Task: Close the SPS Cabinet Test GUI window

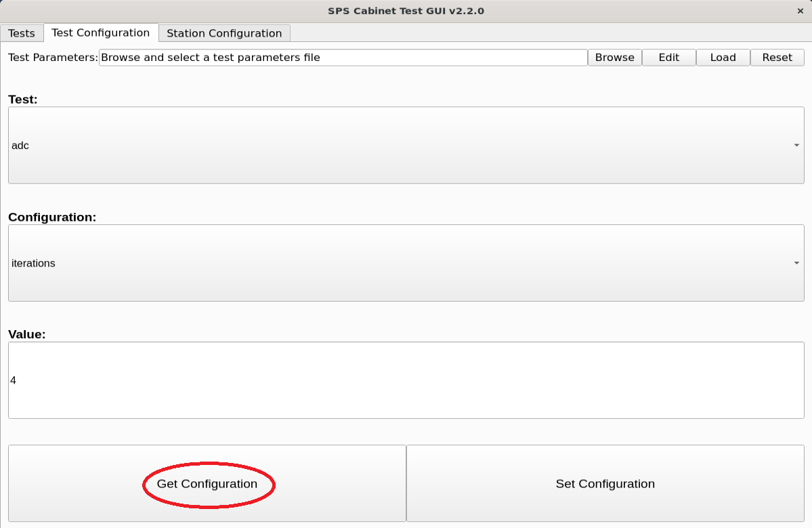Action: pos(800,11)
